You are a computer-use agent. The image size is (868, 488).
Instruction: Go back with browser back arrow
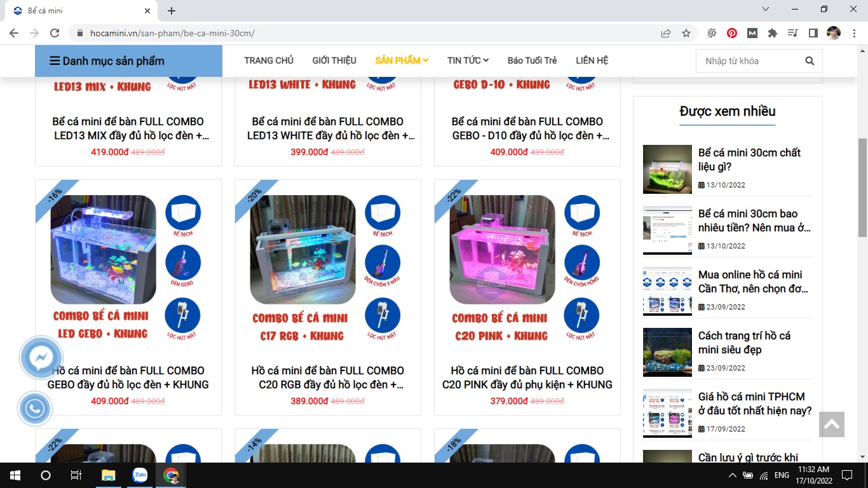pyautogui.click(x=14, y=33)
